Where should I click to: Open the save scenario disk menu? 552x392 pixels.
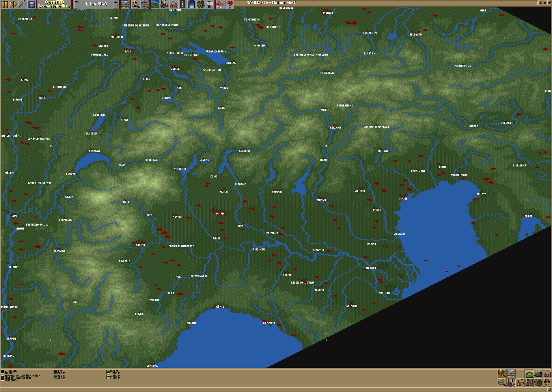tap(32, 4)
